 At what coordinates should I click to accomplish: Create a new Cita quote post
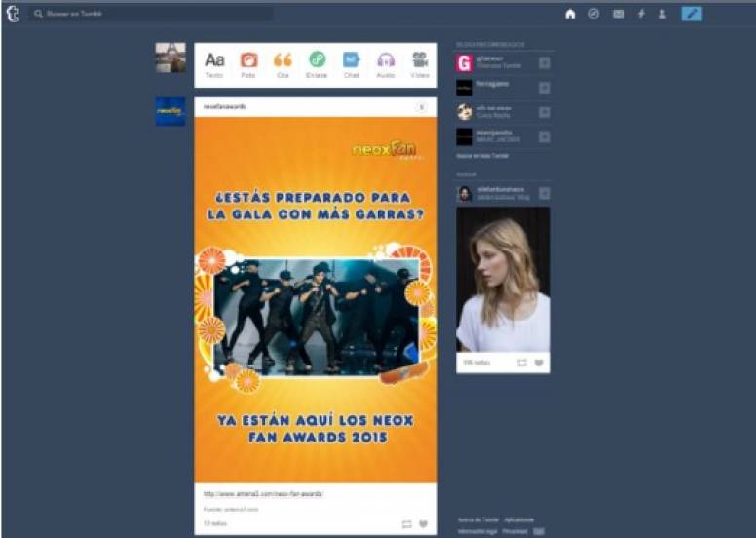click(283, 64)
